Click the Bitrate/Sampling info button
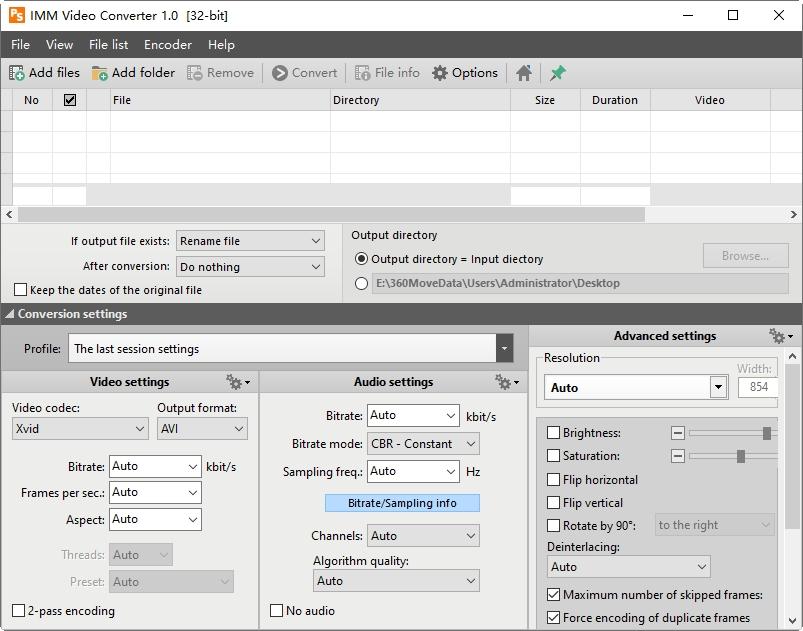 (403, 503)
